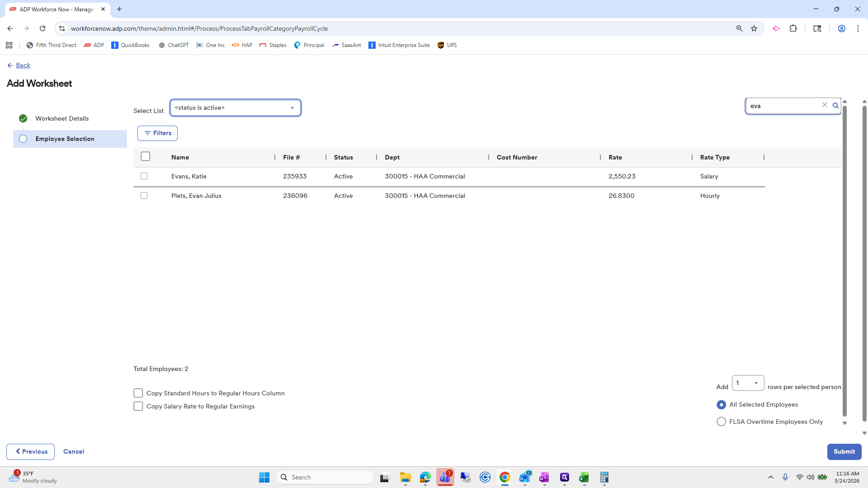Viewport: 868px width, 488px height.
Task: Open the Filters panel
Action: [157, 133]
